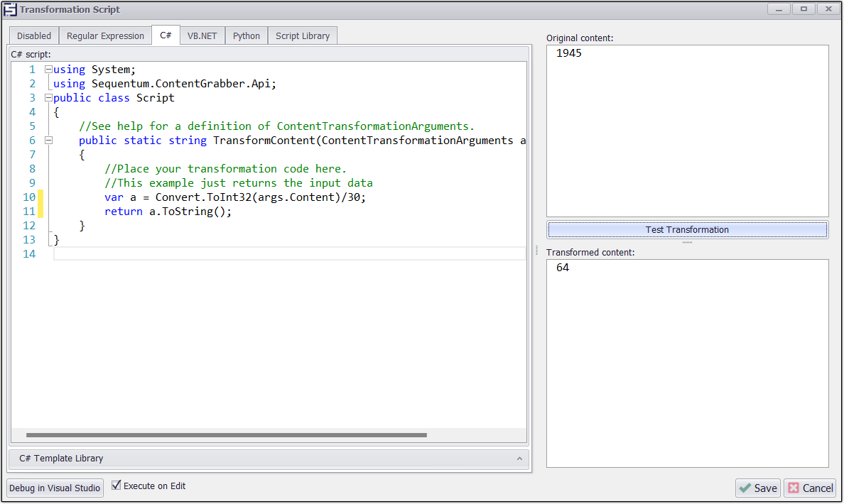Collapse the Script class fold on line 3
Viewport: 844px width, 504px height.
point(48,98)
